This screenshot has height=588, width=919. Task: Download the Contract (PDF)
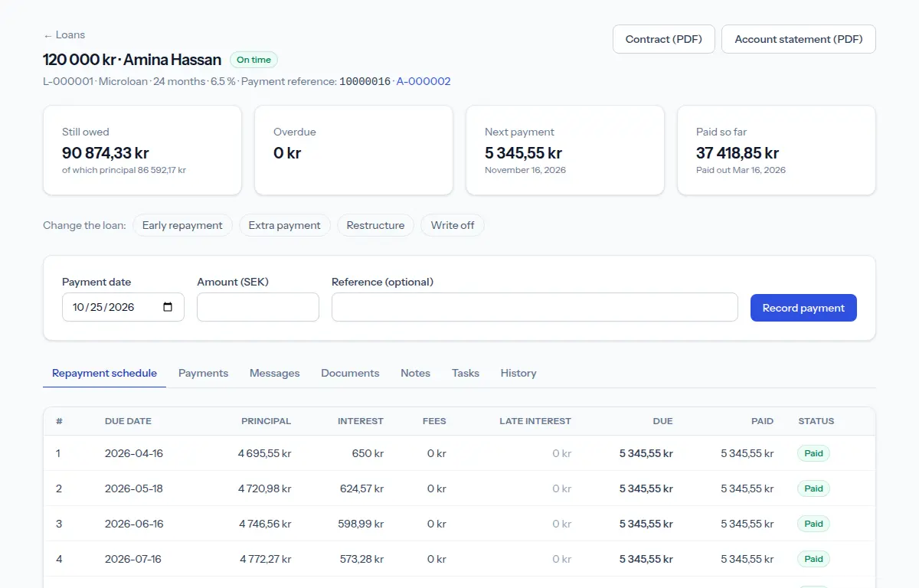664,39
